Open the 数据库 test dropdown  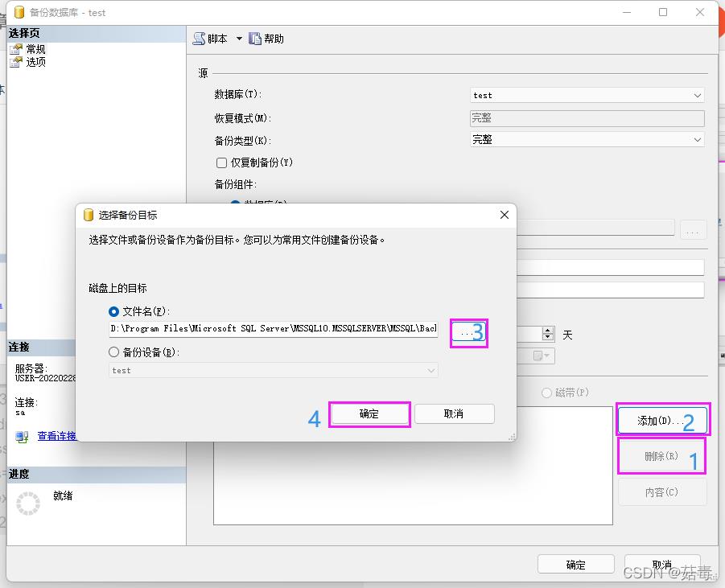(587, 95)
